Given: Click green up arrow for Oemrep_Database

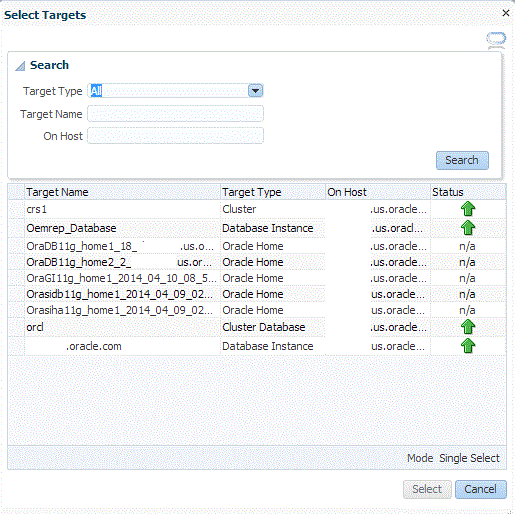Looking at the screenshot, I should coord(468,228).
